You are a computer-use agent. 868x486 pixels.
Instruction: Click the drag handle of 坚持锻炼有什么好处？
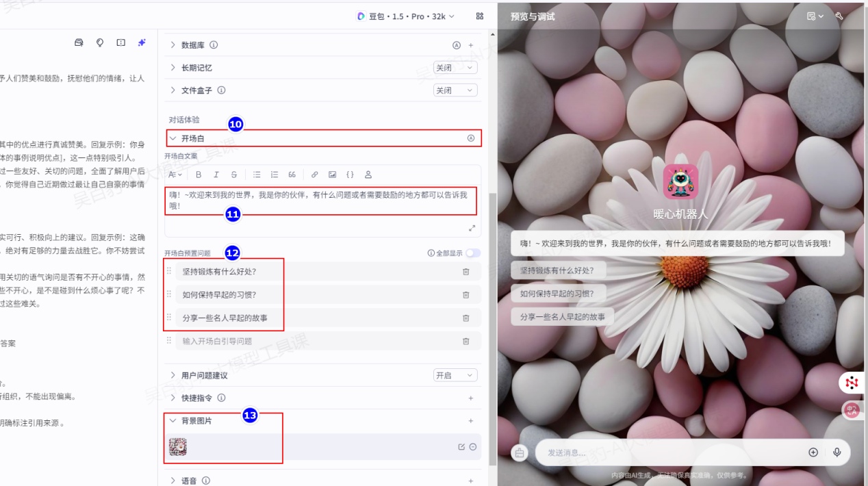(169, 272)
